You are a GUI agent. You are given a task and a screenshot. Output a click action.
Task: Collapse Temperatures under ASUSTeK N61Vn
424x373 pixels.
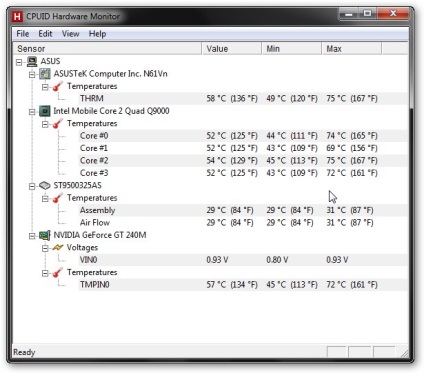[45, 87]
